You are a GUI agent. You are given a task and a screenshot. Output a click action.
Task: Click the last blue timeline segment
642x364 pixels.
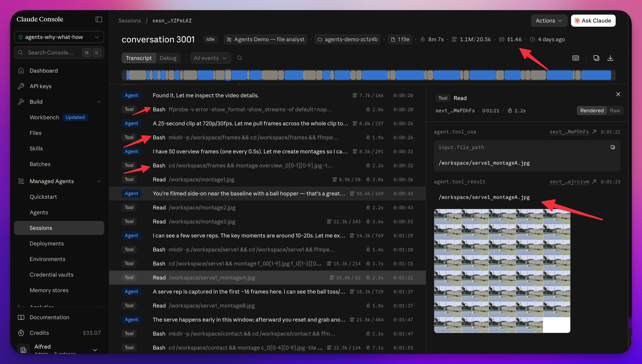596,75
